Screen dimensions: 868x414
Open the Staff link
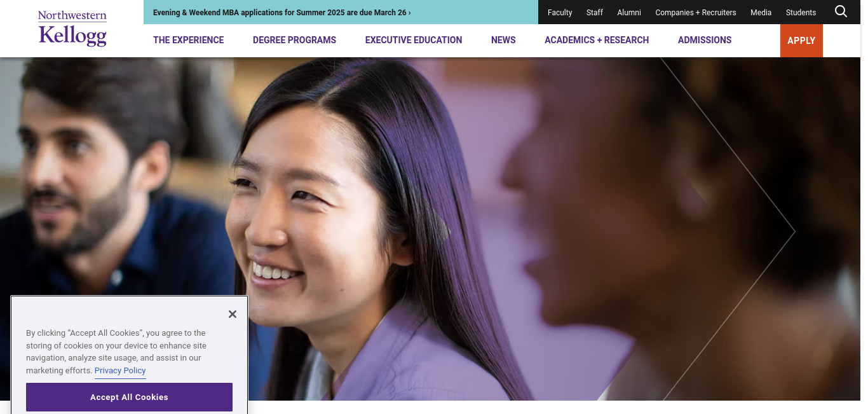tap(595, 13)
